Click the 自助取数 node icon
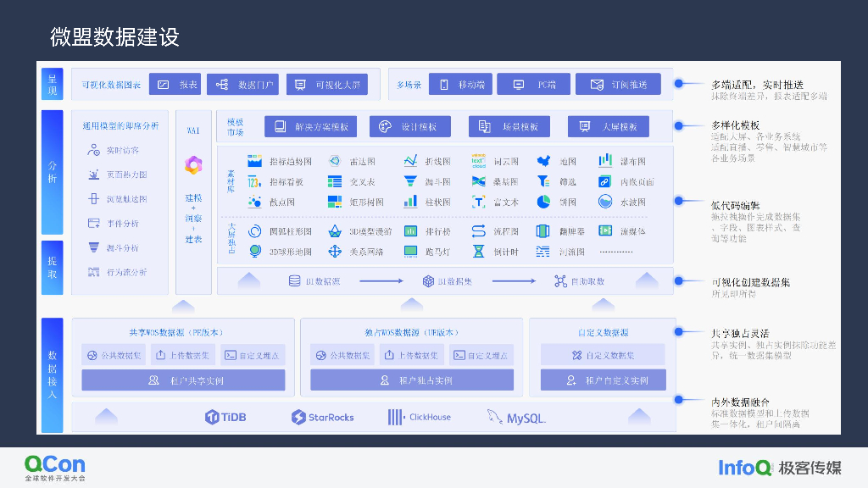The height and width of the screenshot is (488, 868). click(x=560, y=281)
